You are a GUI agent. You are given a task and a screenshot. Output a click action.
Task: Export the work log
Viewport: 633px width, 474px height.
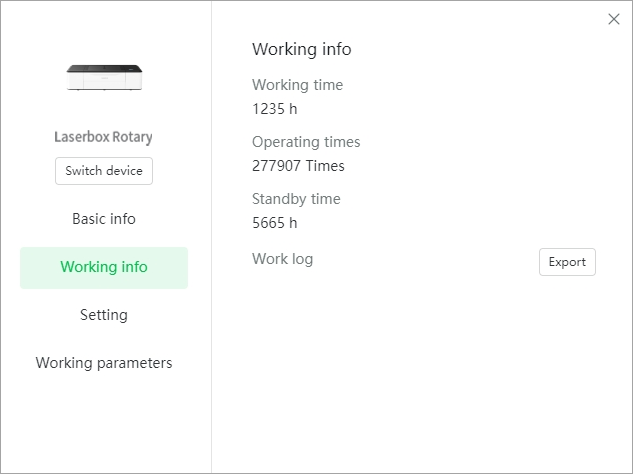coord(567,262)
